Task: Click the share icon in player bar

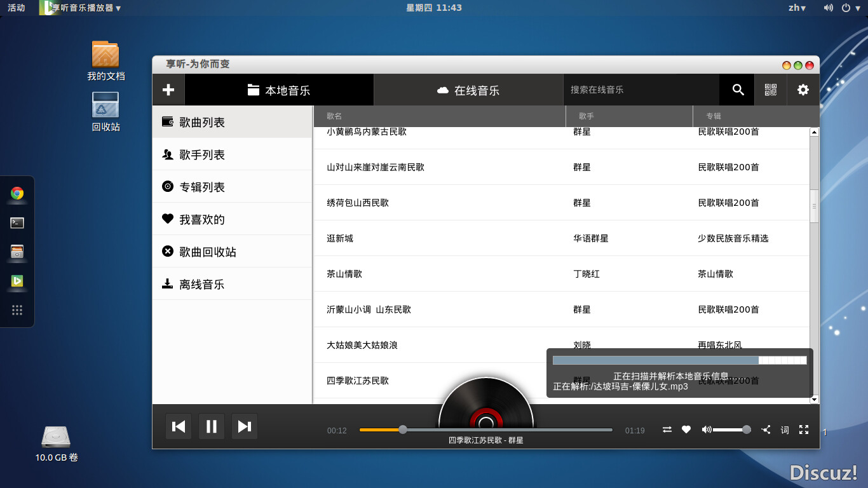Action: pos(766,430)
